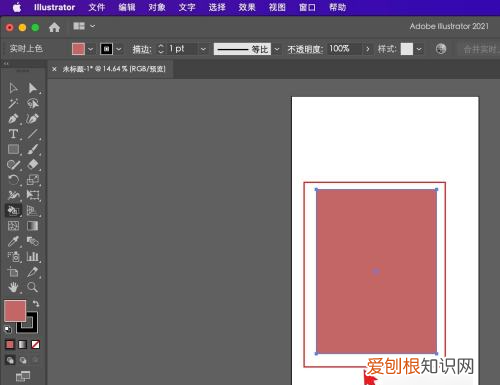Screen dimensions: 500x385
Task: Click the 描边 stroke label link
Action: pyautogui.click(x=142, y=49)
